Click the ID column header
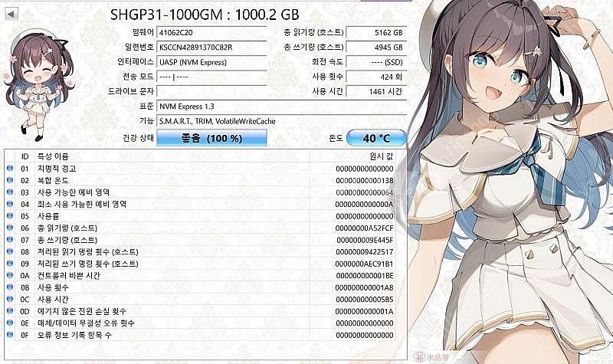The width and height of the screenshot is (613, 364). click(x=25, y=156)
